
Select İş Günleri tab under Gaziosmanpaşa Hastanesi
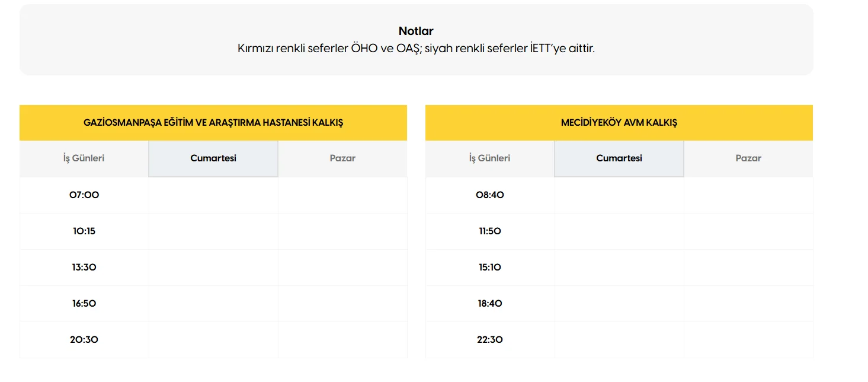[84, 158]
